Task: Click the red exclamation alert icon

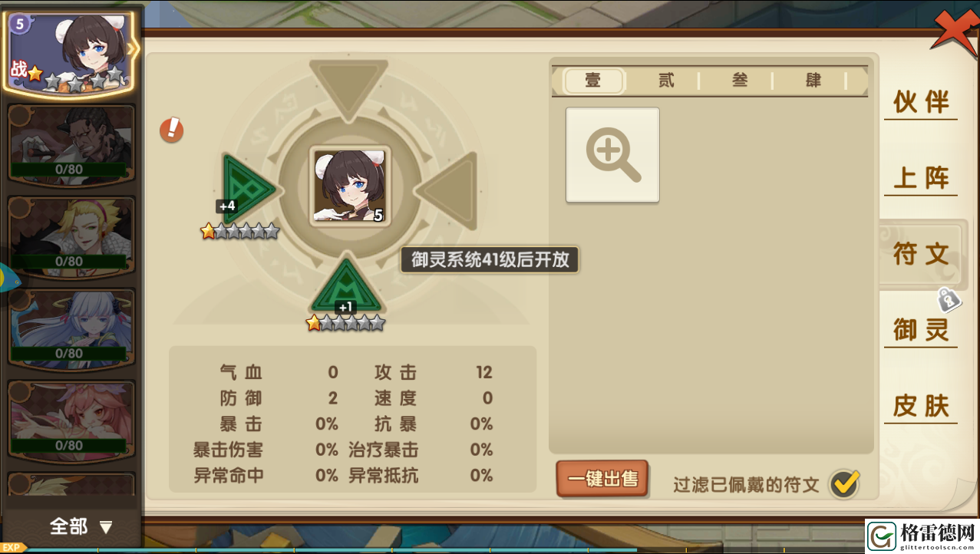Action: (x=171, y=130)
